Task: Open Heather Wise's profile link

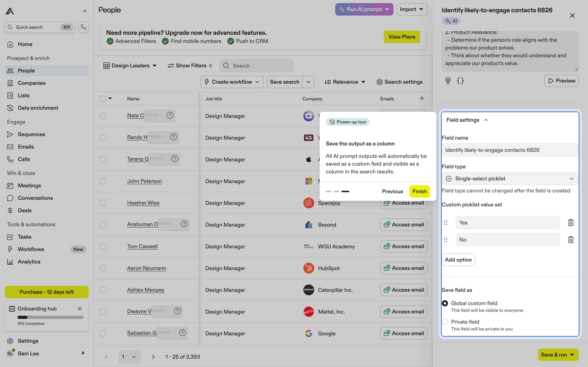Action: click(x=143, y=203)
